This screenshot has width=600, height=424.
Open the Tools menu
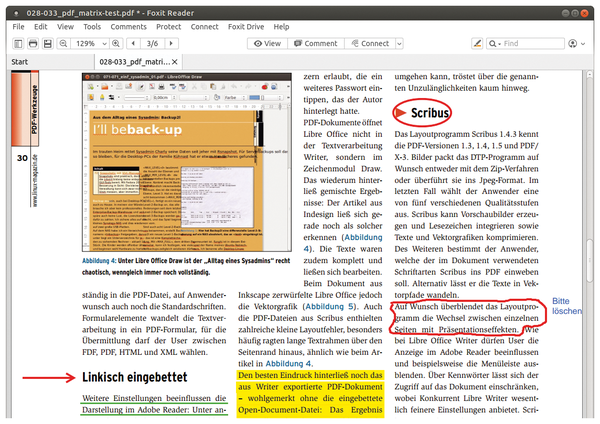(x=92, y=27)
